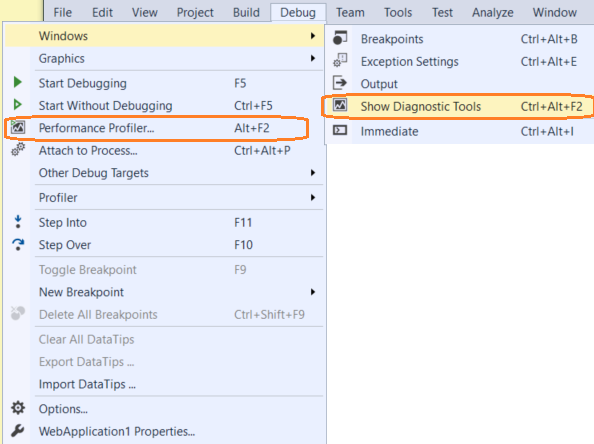The image size is (594, 444).
Task: Click the Step Over curved arrow icon
Action: (x=18, y=244)
